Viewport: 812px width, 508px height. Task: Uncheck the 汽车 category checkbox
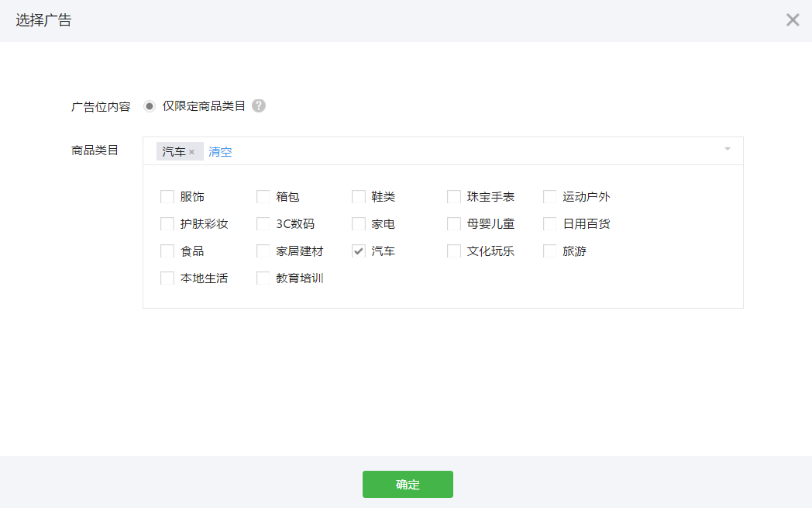tap(359, 251)
